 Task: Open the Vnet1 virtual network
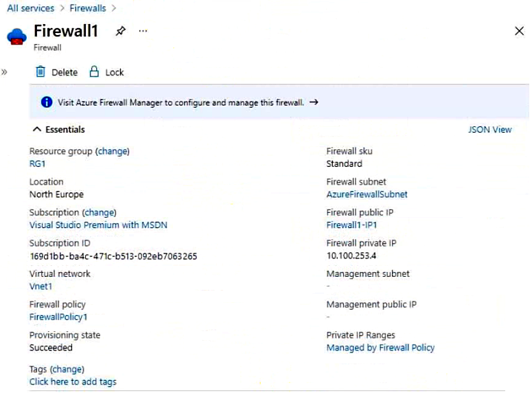tap(41, 286)
